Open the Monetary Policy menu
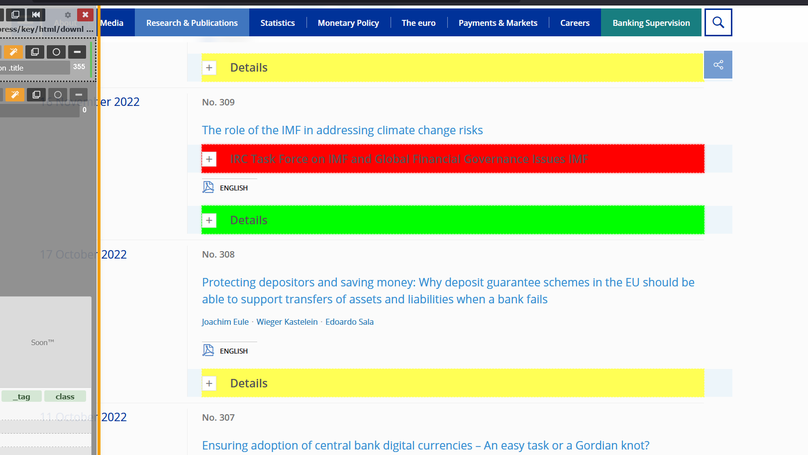 click(348, 22)
